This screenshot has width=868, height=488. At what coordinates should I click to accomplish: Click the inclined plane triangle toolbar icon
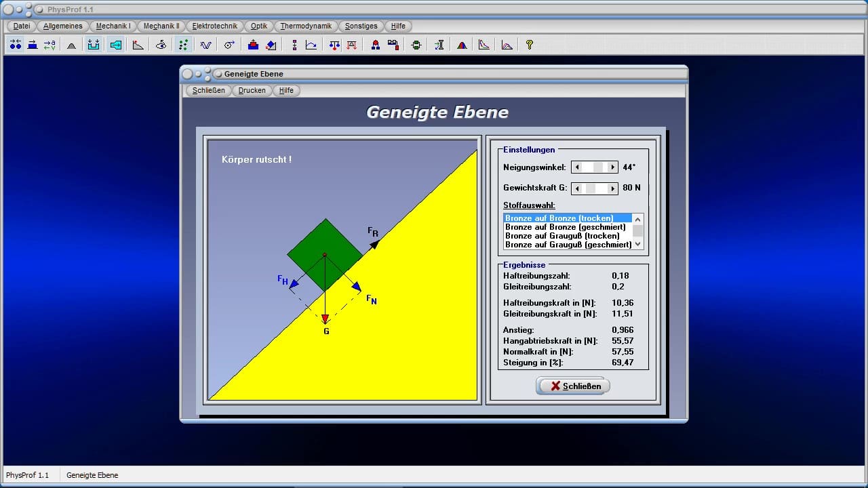pyautogui.click(x=138, y=45)
